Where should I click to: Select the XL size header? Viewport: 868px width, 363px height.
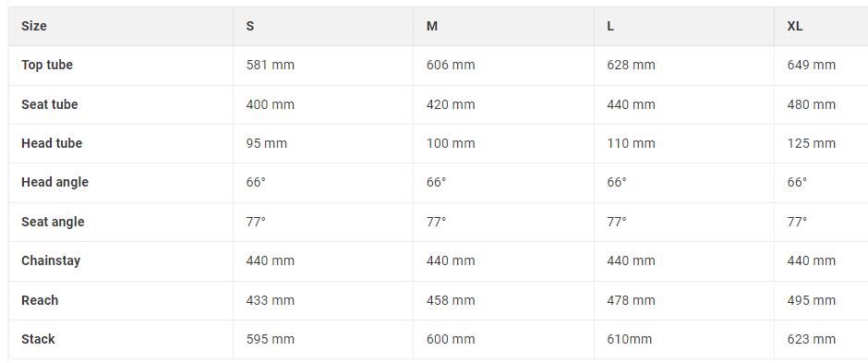coord(795,26)
